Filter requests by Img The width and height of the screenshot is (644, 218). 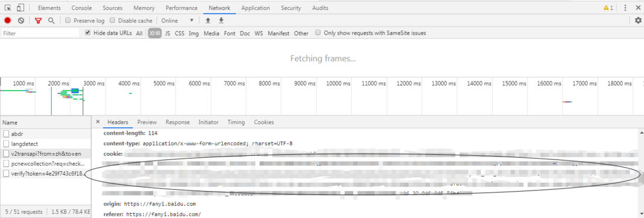194,33
